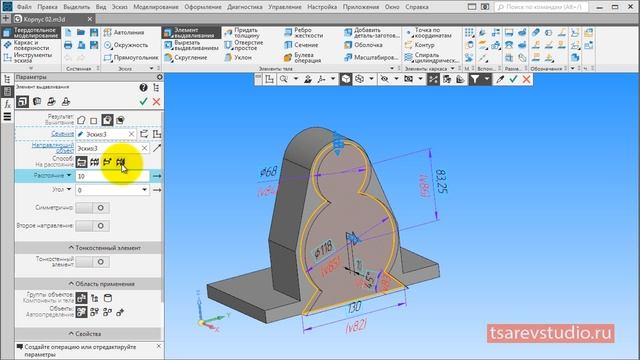Clear the Сечение Эскиз:3 field

coord(131,134)
